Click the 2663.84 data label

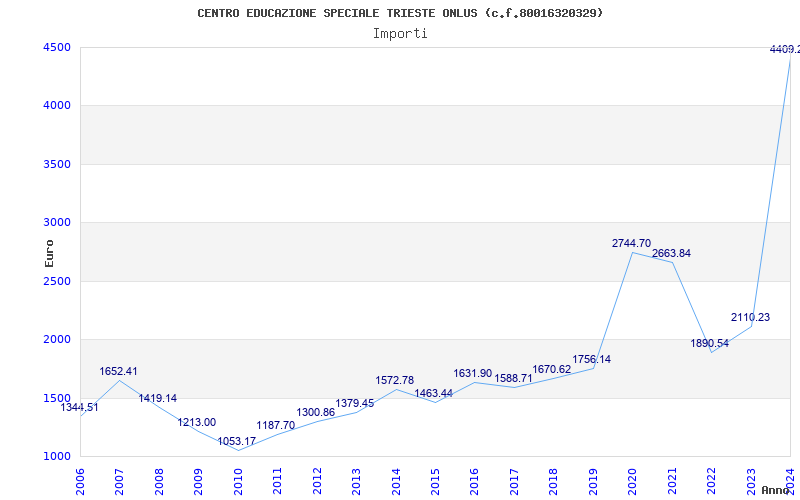pyautogui.click(x=671, y=253)
